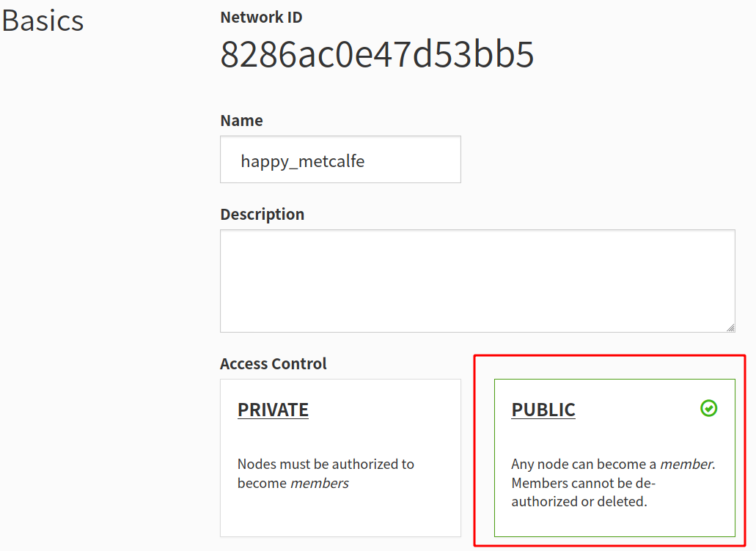
Task: Select the PRIVATE access control card
Action: tap(340, 457)
